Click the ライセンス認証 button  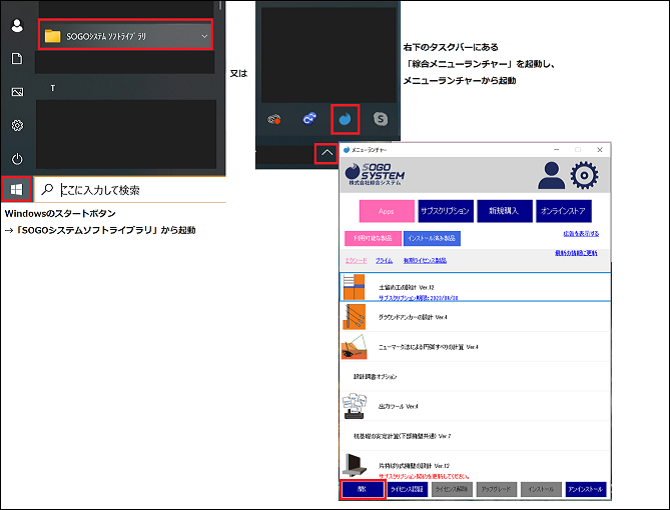point(407,489)
